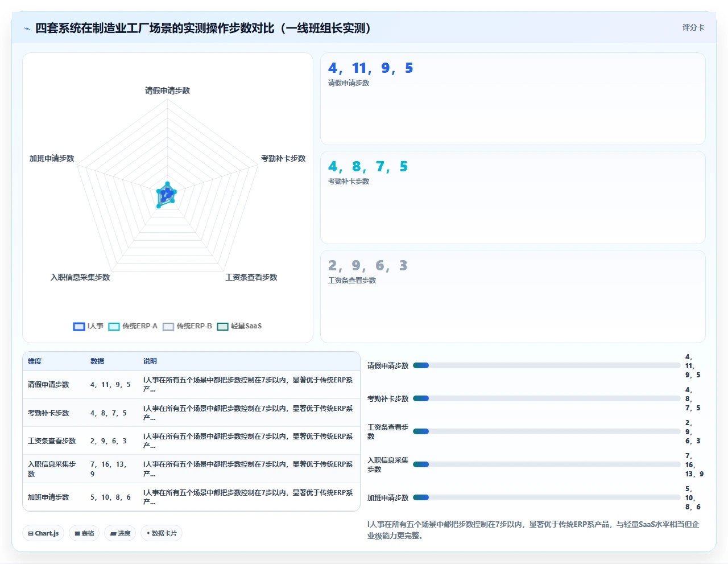
Task: Click the table cell value 4, 11, 9, 5
Action: (x=110, y=385)
